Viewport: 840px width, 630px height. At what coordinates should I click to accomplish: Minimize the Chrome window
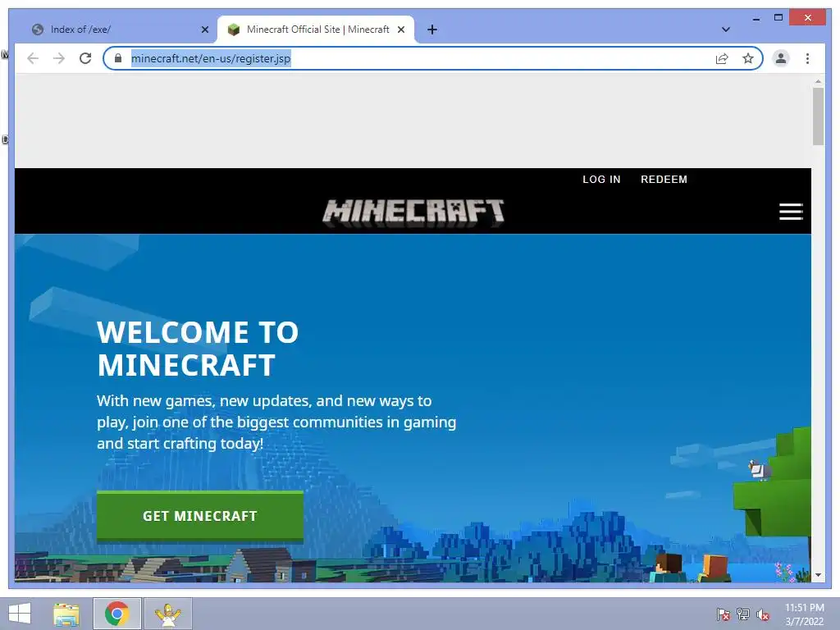tap(756, 18)
